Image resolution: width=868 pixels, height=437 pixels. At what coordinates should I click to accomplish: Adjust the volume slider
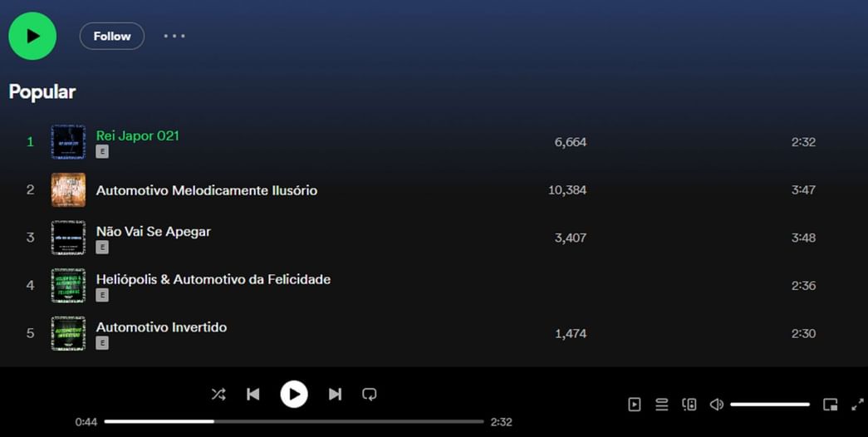[769, 405]
